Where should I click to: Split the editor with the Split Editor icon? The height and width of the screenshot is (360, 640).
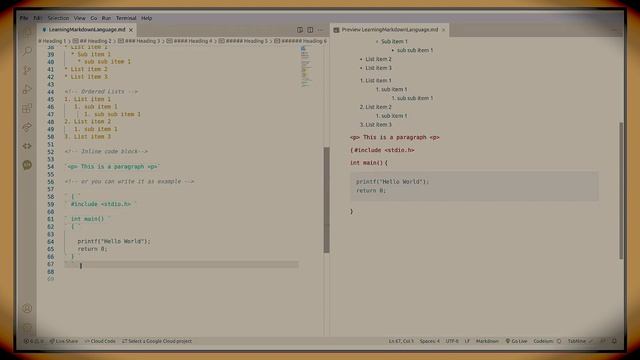pyautogui.click(x=310, y=30)
